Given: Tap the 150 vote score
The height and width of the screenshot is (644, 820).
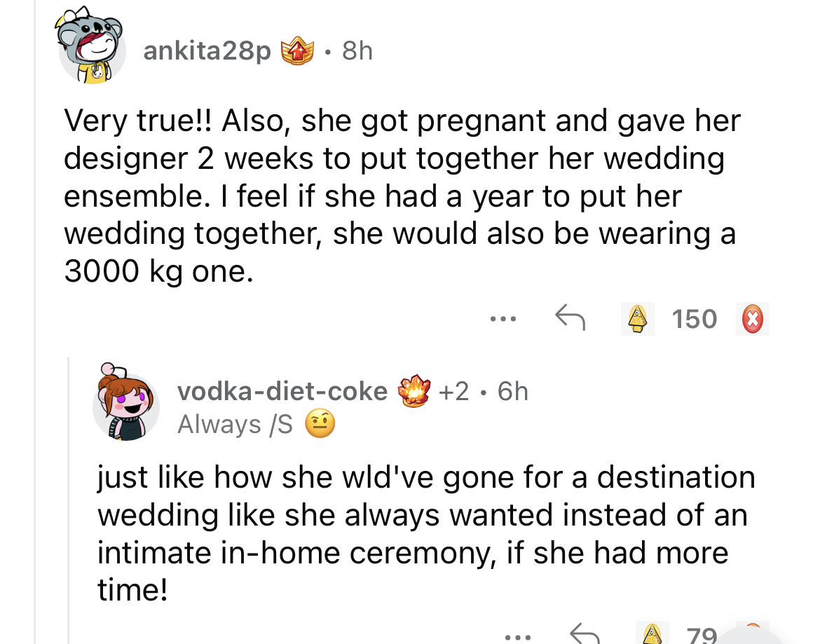Looking at the screenshot, I should point(694,319).
